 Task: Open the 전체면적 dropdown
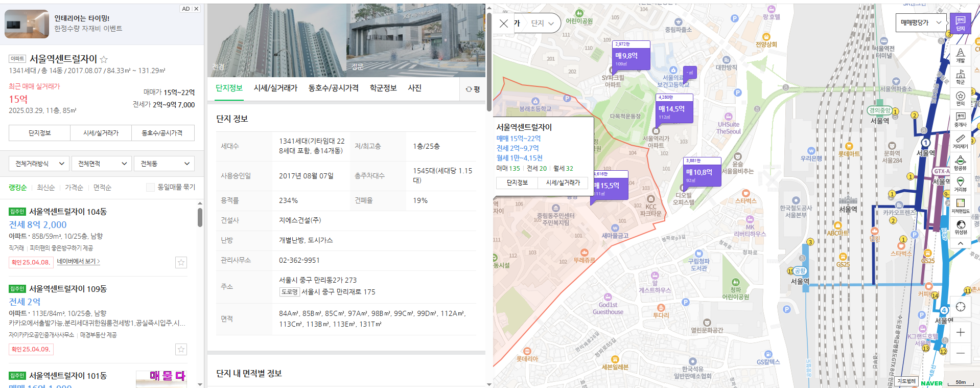(x=102, y=164)
